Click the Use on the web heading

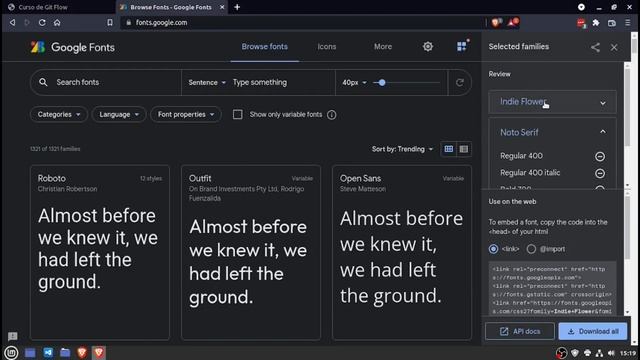coord(512,202)
